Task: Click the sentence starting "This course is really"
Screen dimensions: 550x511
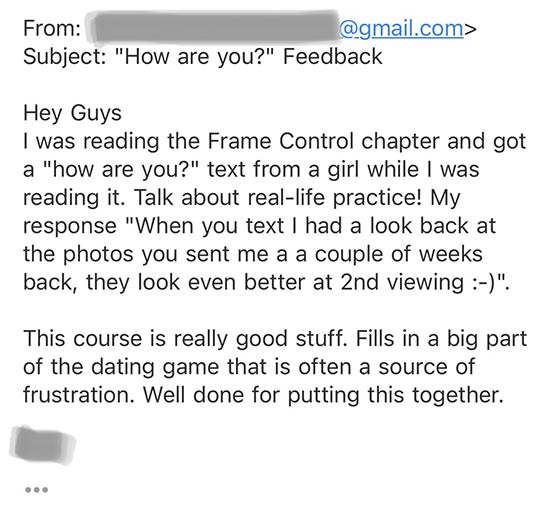Action: tap(185, 339)
